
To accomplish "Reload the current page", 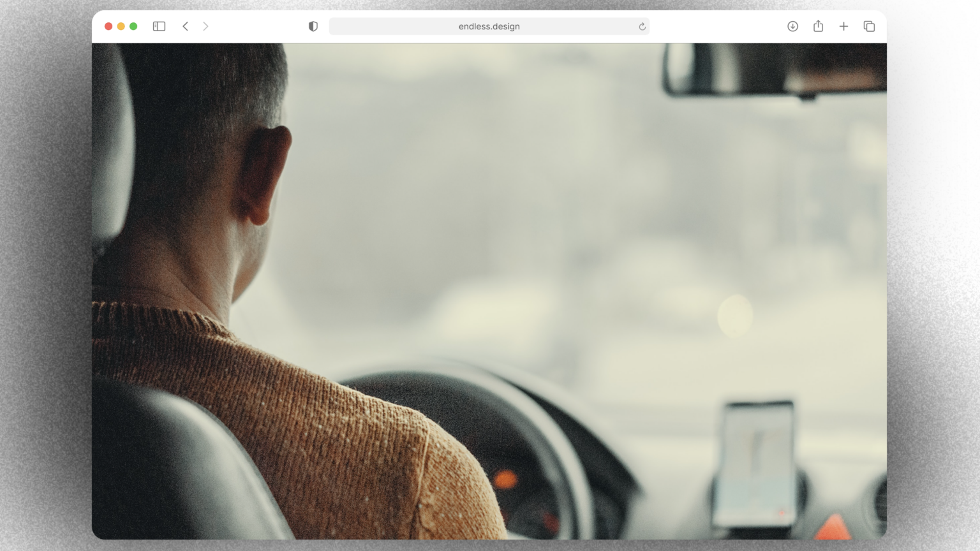I will (642, 26).
